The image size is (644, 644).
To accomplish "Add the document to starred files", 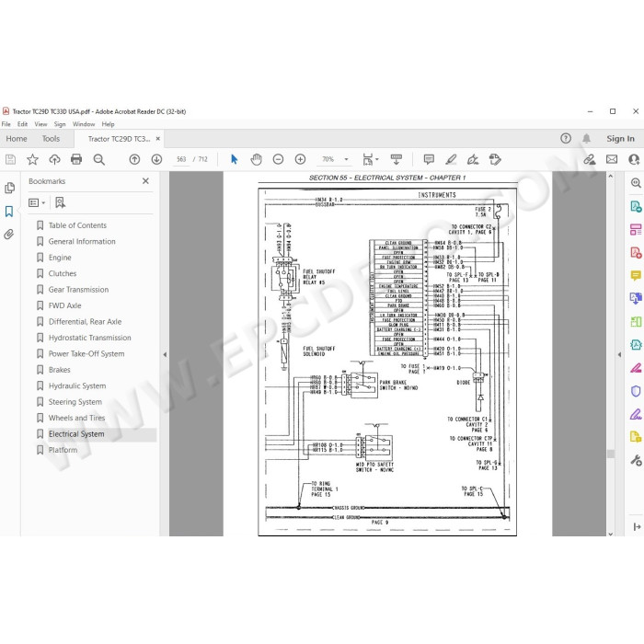I will (x=32, y=159).
